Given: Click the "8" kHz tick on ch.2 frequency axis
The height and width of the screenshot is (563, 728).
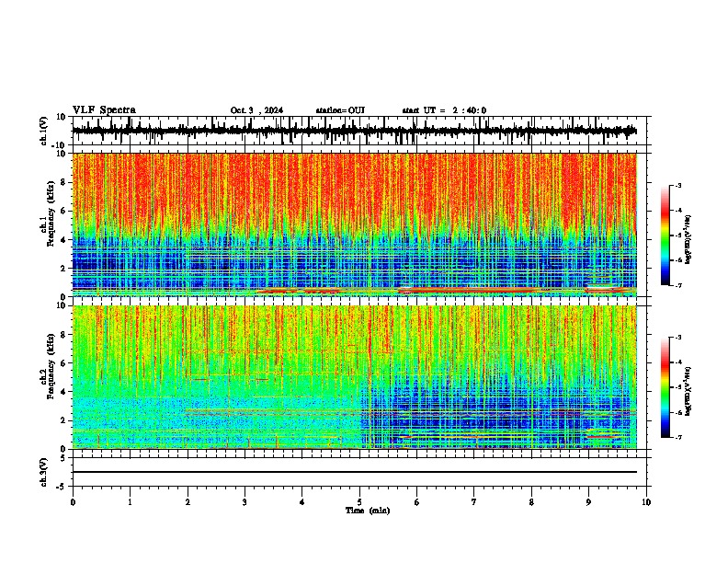Looking at the screenshot, I should [x=65, y=335].
